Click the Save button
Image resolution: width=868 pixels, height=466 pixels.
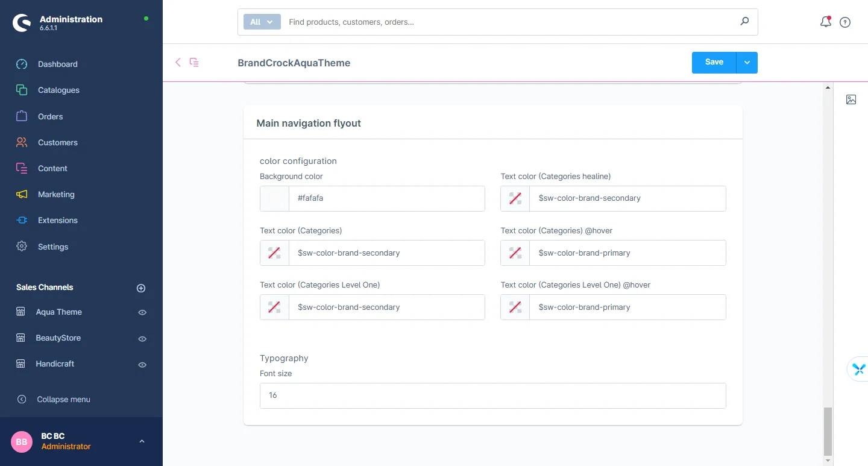[714, 63]
